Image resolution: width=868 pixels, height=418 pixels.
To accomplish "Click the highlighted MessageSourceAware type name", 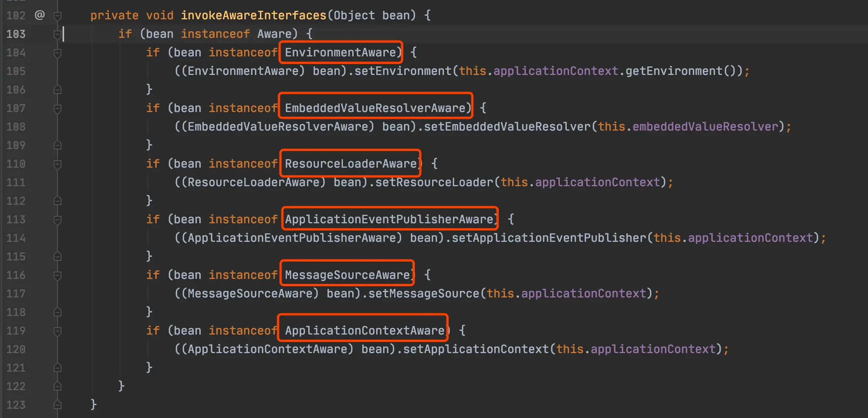I will (347, 275).
